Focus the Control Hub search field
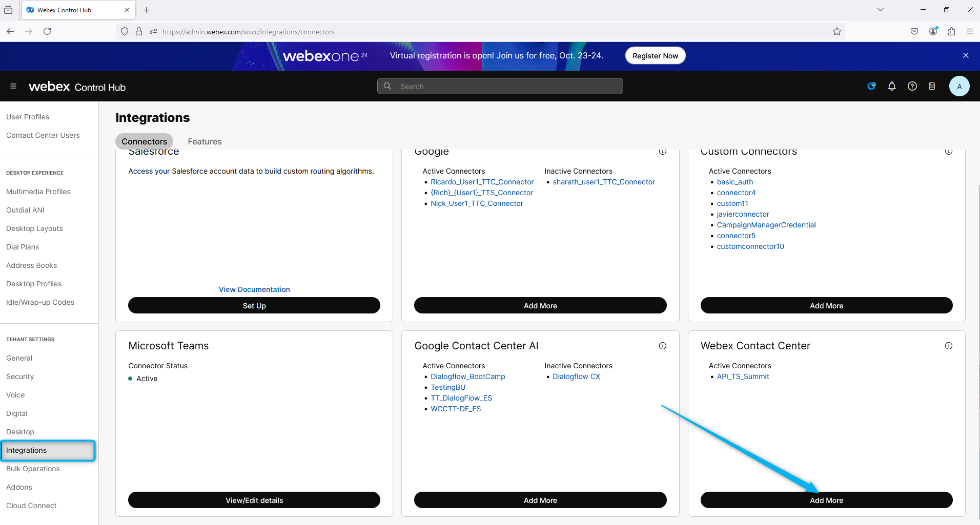 click(x=500, y=86)
